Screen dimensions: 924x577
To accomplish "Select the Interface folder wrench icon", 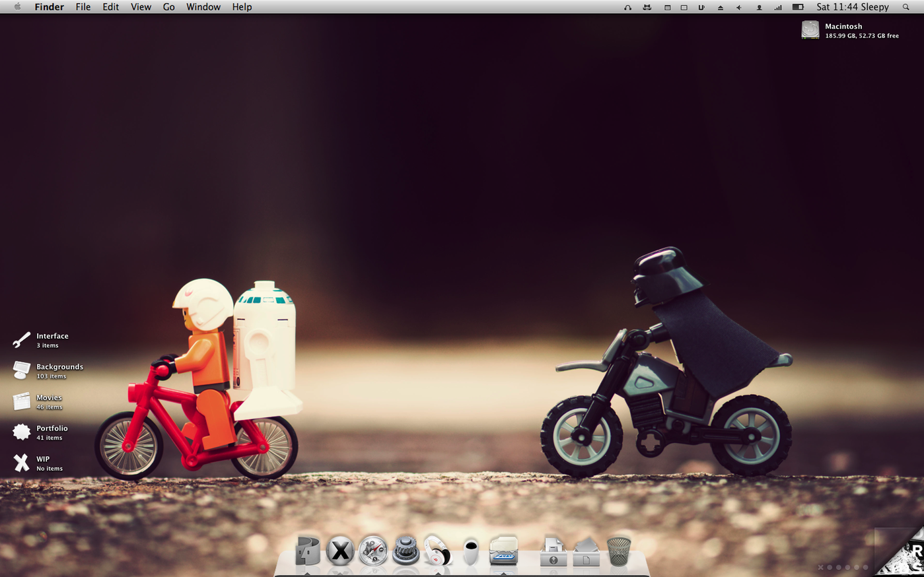I will (21, 340).
